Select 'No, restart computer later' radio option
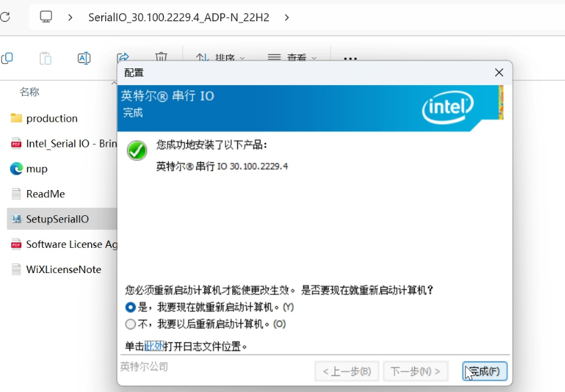Image resolution: width=565 pixels, height=392 pixels. (130, 324)
